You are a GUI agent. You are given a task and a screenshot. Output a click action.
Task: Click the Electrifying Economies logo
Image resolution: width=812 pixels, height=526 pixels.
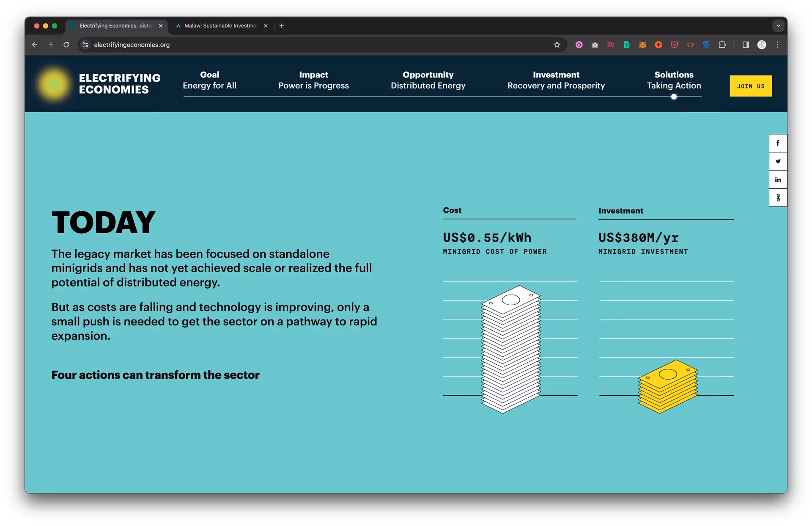pyautogui.click(x=99, y=84)
